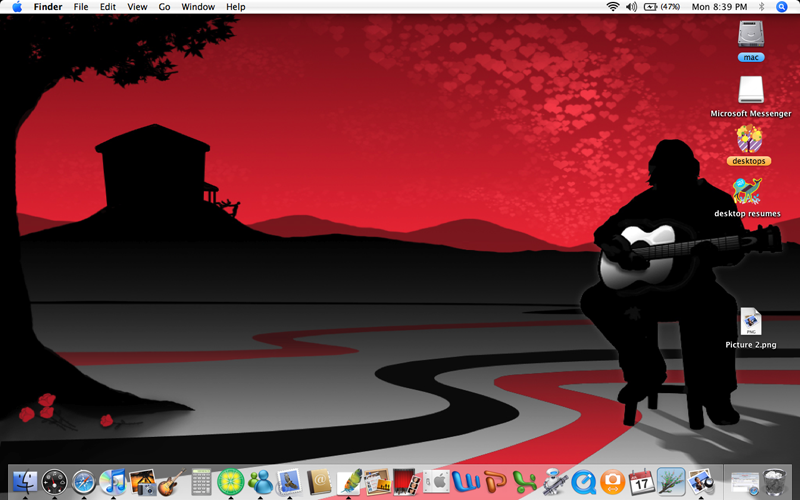Image resolution: width=800 pixels, height=500 pixels.
Task: Launch GarageBand guitar icon
Action: (x=171, y=482)
